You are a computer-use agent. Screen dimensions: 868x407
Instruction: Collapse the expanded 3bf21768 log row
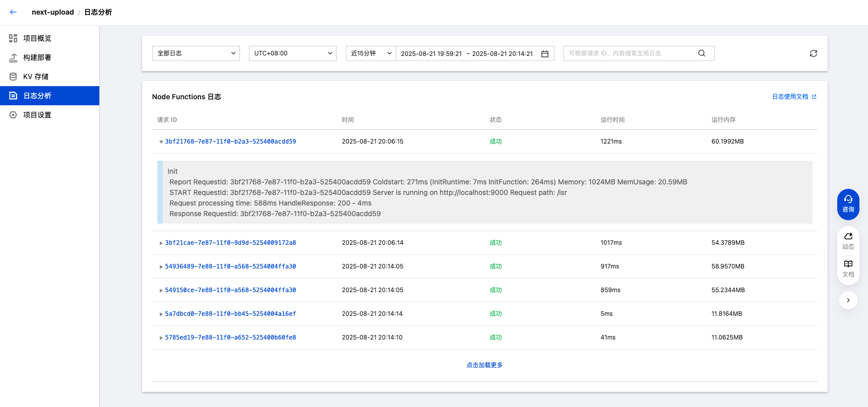coord(161,142)
